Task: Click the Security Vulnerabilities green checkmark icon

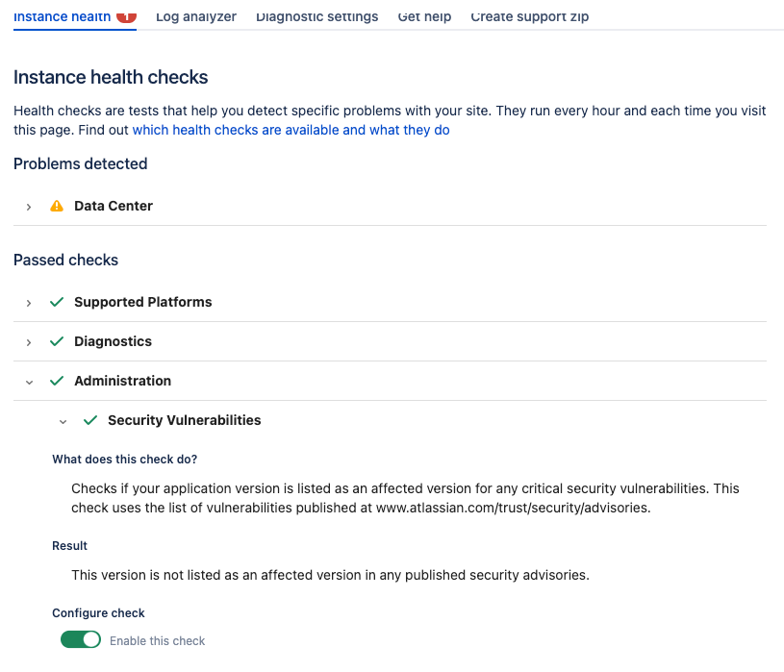Action: (90, 420)
